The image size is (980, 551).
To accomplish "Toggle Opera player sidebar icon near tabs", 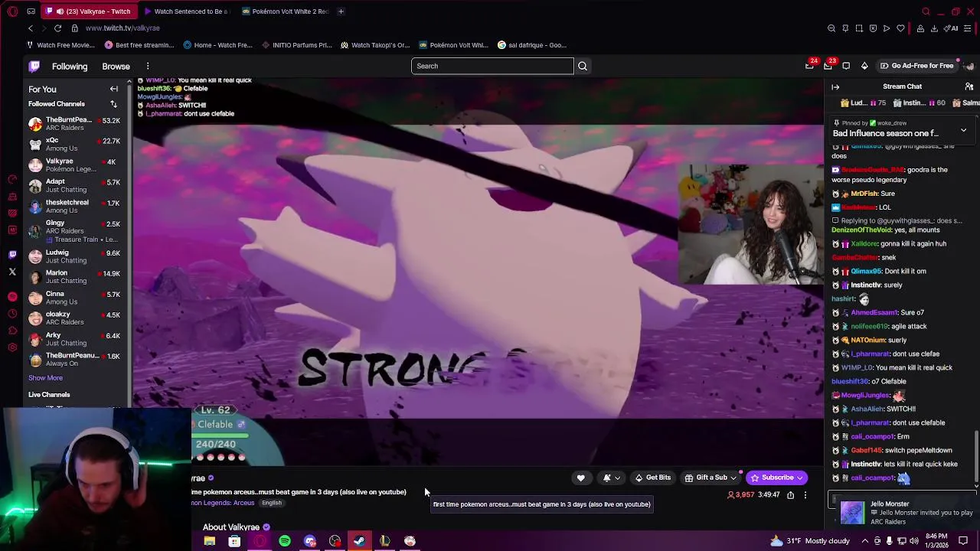I will [x=31, y=11].
